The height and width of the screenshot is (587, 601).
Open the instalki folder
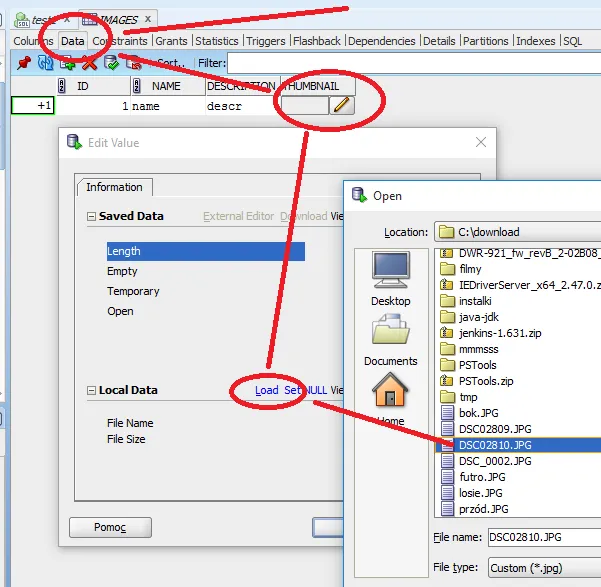tap(475, 301)
